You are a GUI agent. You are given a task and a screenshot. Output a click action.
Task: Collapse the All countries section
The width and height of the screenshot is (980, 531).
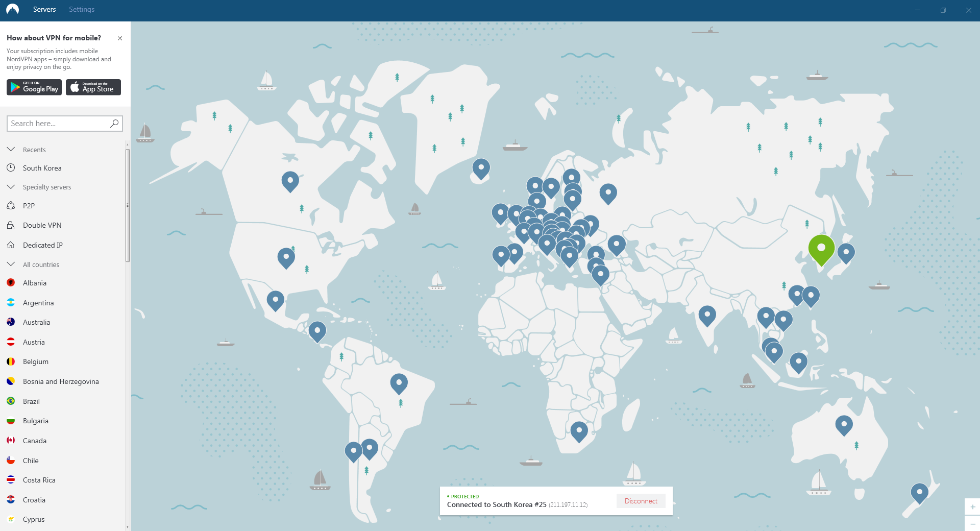(11, 264)
